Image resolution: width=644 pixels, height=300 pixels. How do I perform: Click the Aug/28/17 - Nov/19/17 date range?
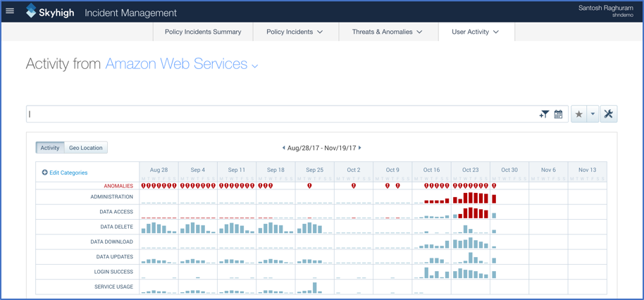tap(321, 148)
